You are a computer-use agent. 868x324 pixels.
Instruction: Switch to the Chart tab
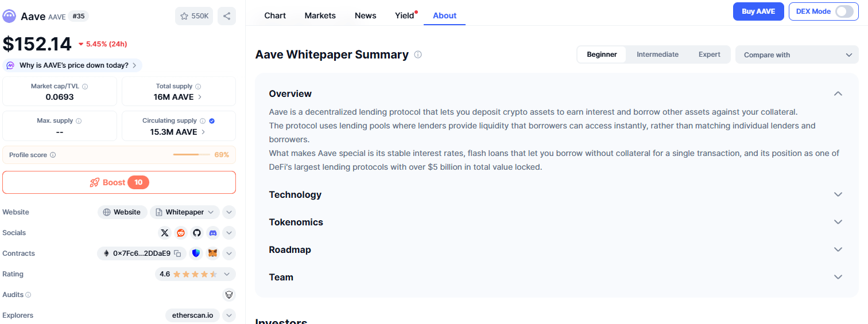click(x=275, y=15)
